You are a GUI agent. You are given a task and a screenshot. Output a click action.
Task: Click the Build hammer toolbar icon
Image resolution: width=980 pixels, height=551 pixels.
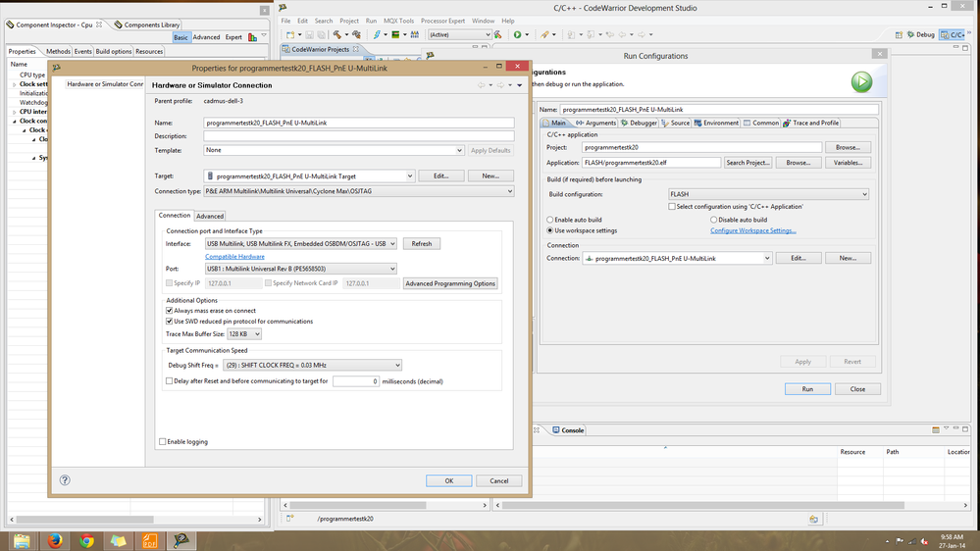coord(336,35)
